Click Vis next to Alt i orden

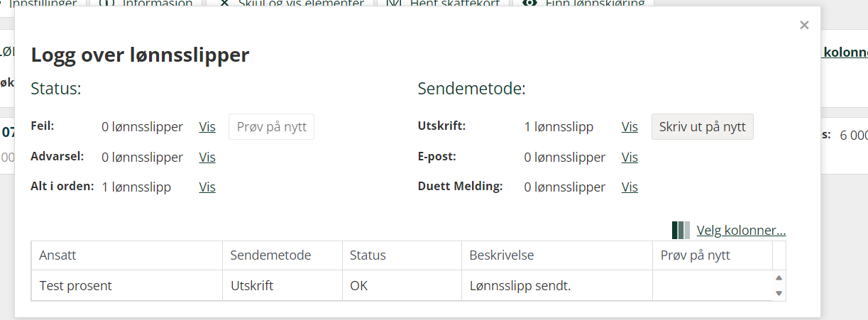pyautogui.click(x=207, y=187)
